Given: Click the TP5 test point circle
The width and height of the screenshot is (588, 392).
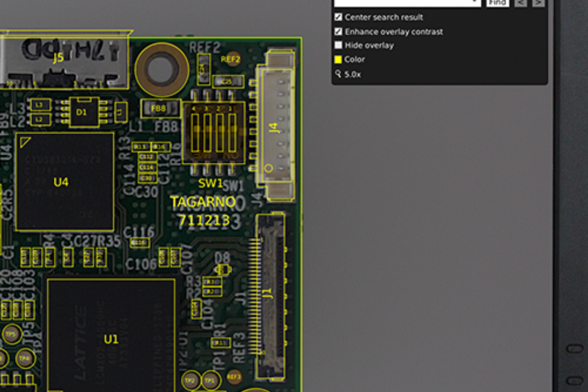Looking at the screenshot, I should (x=11, y=334).
